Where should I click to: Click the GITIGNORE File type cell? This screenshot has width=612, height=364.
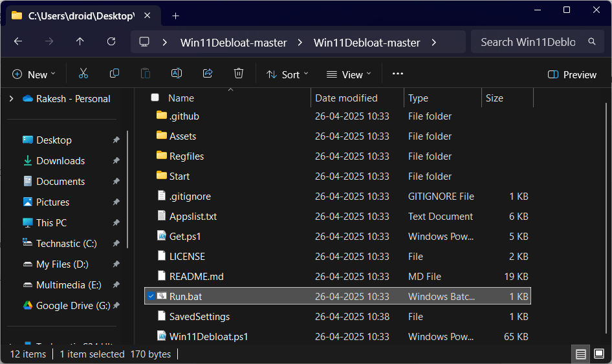coord(441,197)
